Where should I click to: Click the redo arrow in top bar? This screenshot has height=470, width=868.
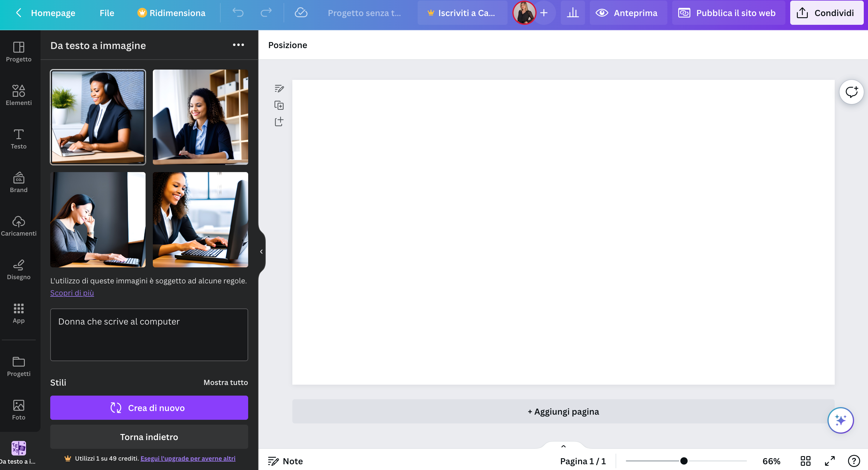pyautogui.click(x=266, y=13)
